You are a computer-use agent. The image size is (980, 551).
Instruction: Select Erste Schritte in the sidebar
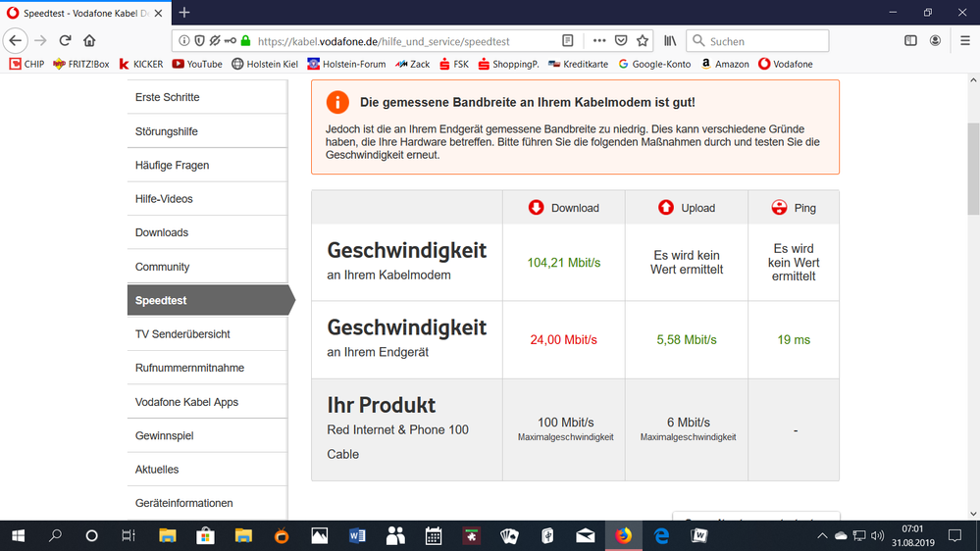click(x=208, y=97)
